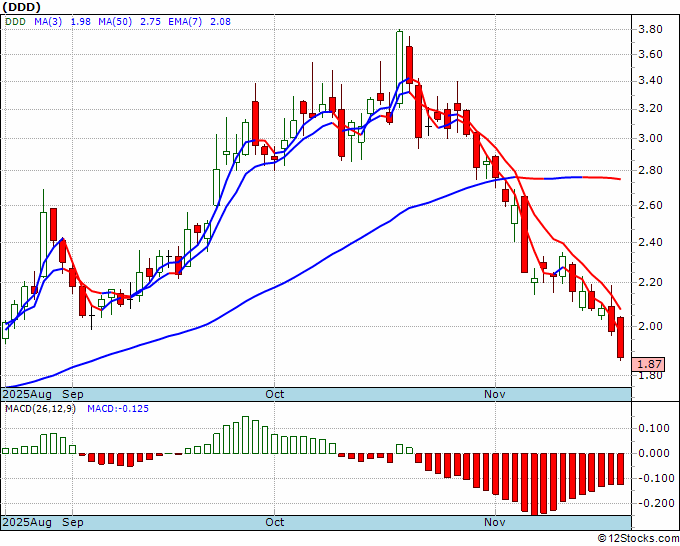Click the 2025Aug label on price chart axis
Screen dimensions: 680x546
[x=27, y=394]
